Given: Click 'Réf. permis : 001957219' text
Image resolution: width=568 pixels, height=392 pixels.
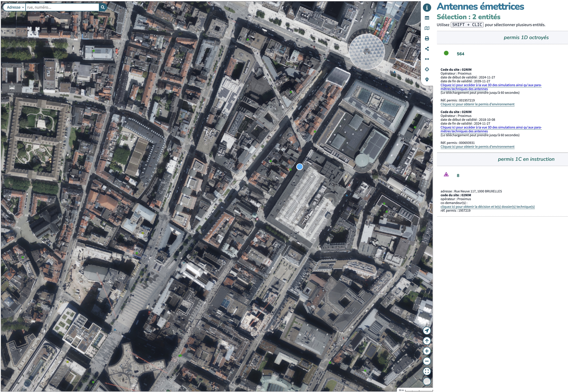Looking at the screenshot, I should click(x=457, y=100).
